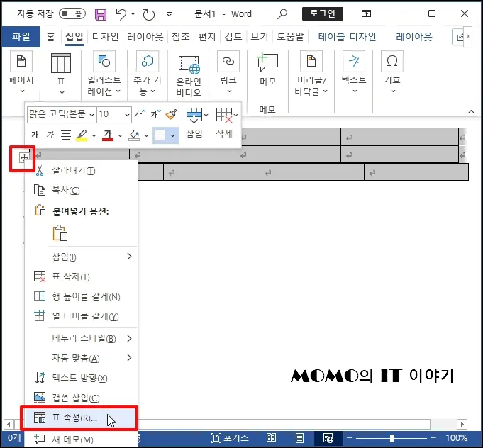
Task: Open the font name combo box 맑은 고딕
Action: [x=61, y=115]
